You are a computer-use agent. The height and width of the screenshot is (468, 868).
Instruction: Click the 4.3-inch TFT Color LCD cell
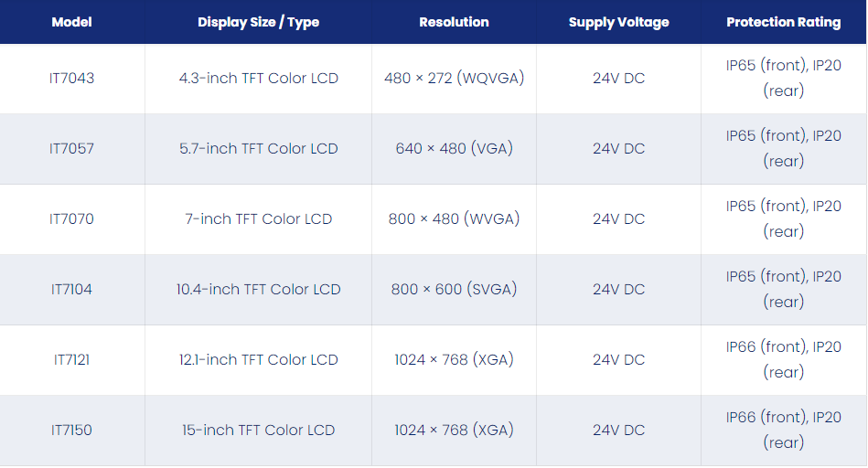click(x=259, y=78)
